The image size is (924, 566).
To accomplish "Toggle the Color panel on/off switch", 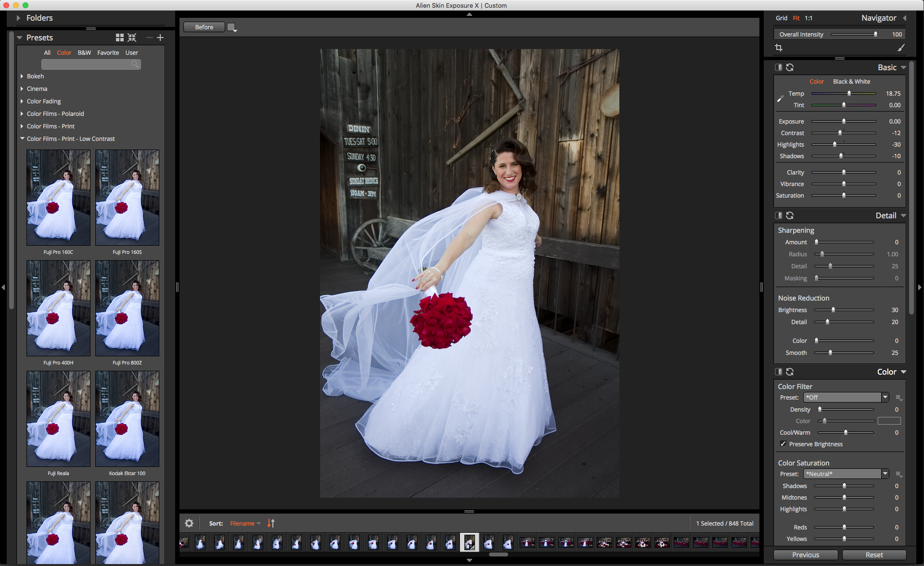I will pyautogui.click(x=778, y=372).
